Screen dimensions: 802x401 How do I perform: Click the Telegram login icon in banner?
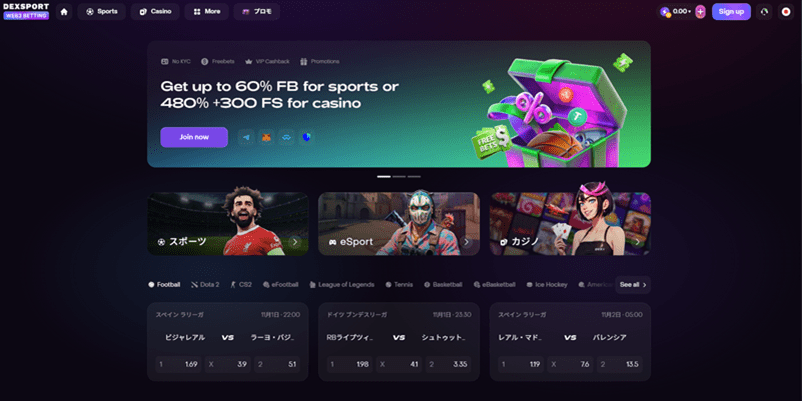tap(247, 137)
